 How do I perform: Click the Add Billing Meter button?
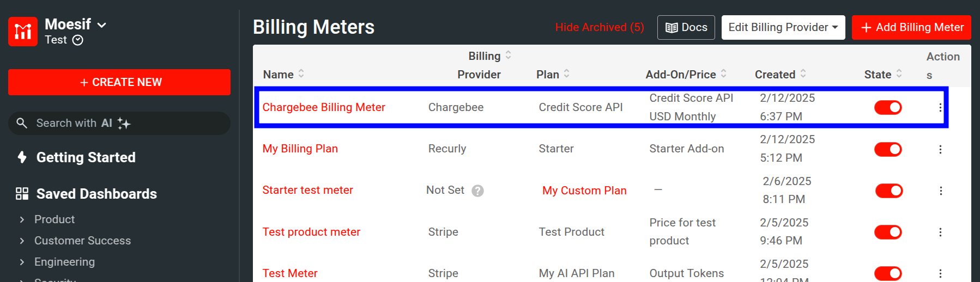pyautogui.click(x=911, y=27)
